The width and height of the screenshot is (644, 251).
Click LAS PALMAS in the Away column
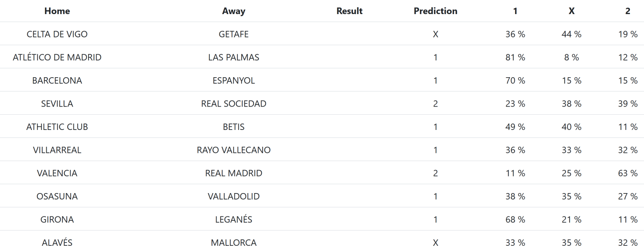(x=233, y=57)
